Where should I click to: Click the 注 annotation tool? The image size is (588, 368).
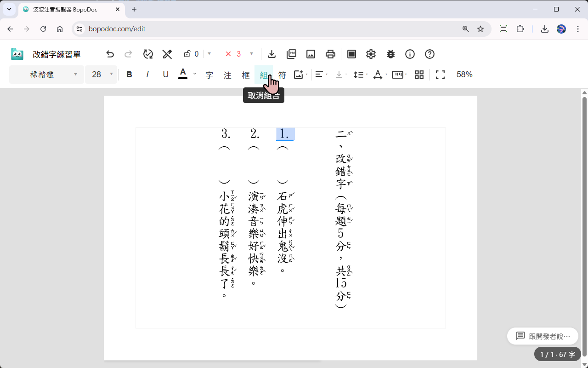tap(227, 75)
